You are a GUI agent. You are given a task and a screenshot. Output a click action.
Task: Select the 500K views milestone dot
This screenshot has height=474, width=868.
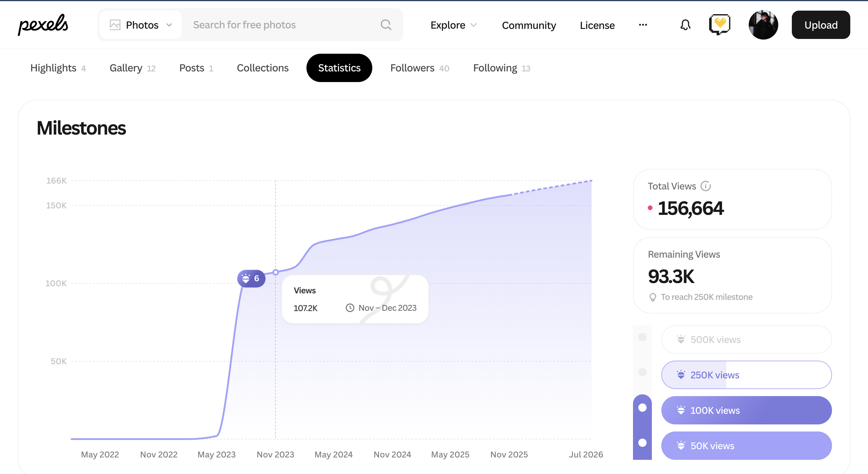point(642,337)
